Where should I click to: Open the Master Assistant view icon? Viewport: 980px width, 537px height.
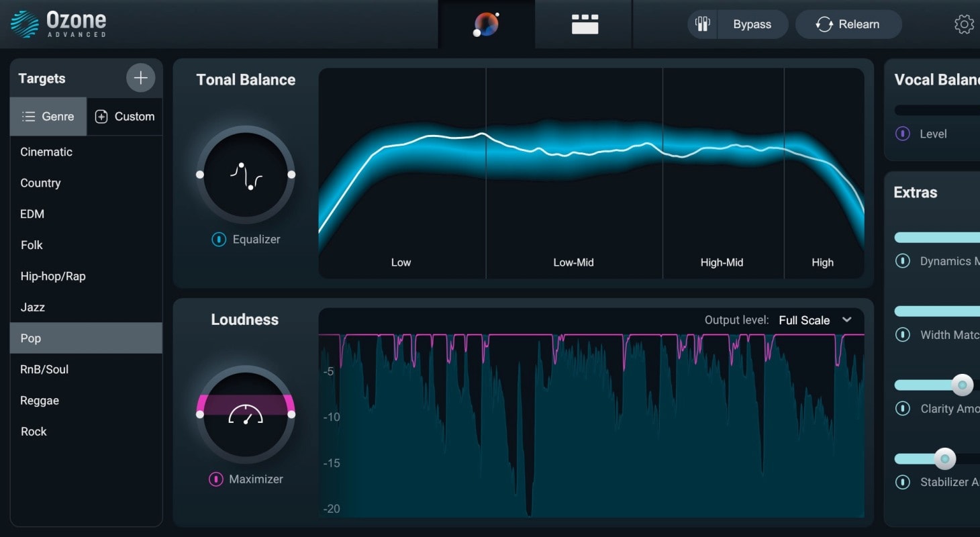(x=486, y=24)
